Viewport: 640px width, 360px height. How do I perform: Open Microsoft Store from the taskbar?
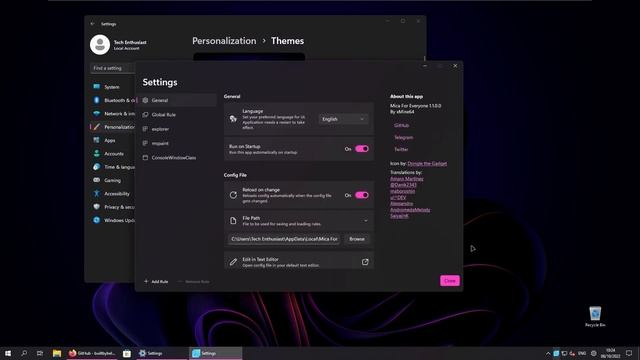pyautogui.click(x=127, y=353)
